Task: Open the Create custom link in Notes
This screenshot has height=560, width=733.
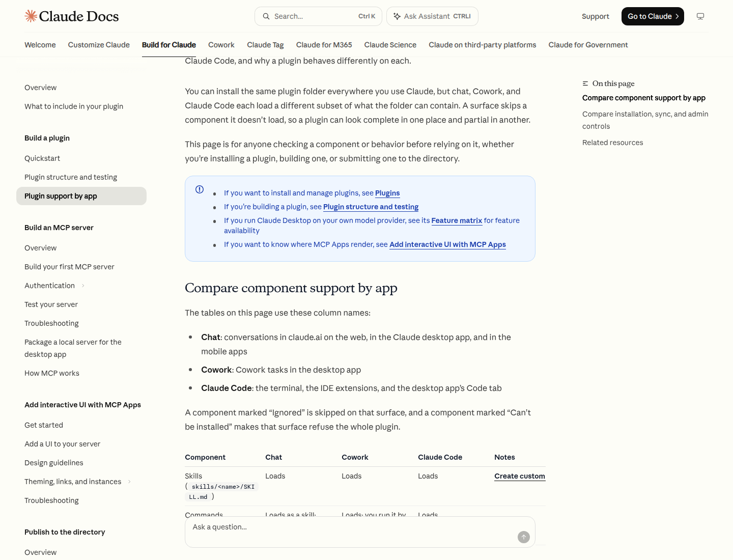Action: pos(520,476)
